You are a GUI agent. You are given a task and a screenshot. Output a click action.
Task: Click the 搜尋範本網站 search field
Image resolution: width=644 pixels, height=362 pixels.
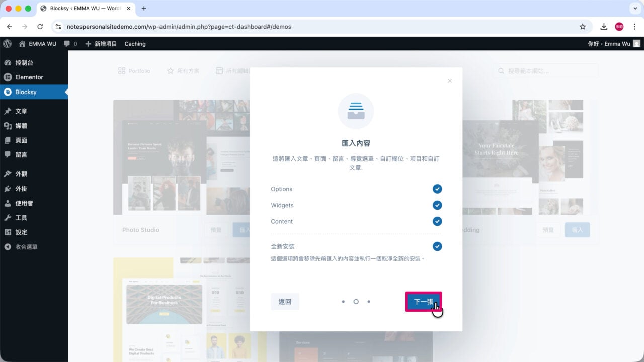545,71
